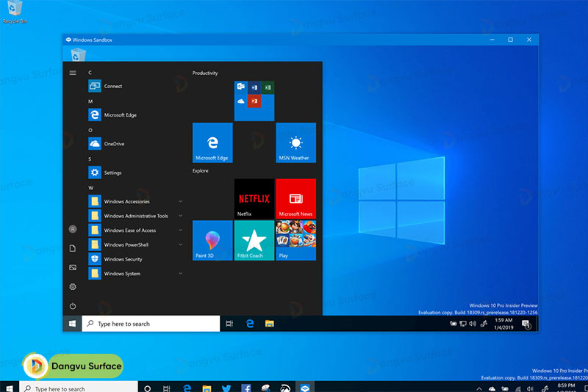
Task: Open File Explorer on the Sandbox taskbar
Action: (269, 324)
